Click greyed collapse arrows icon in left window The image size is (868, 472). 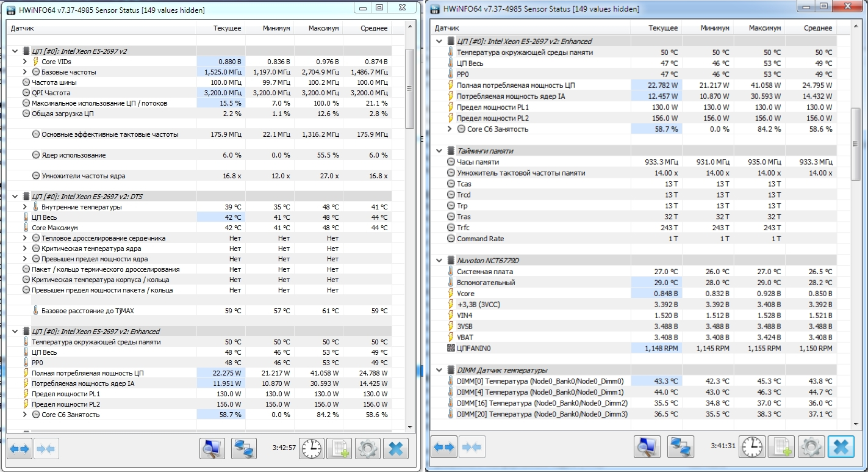click(46, 449)
